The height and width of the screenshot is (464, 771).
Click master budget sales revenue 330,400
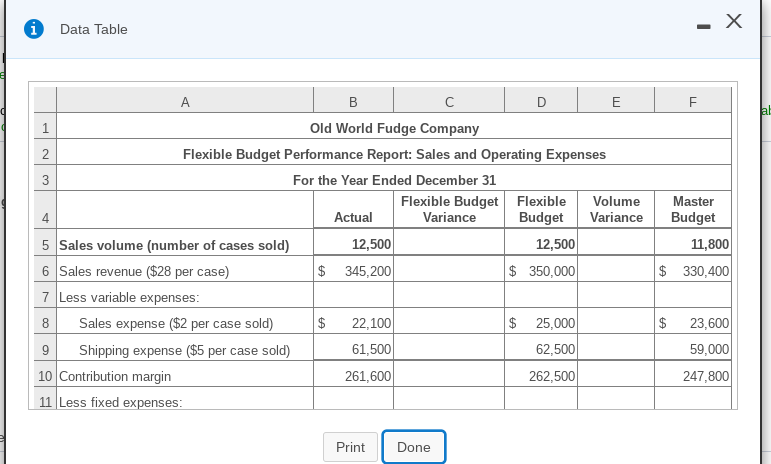point(706,271)
